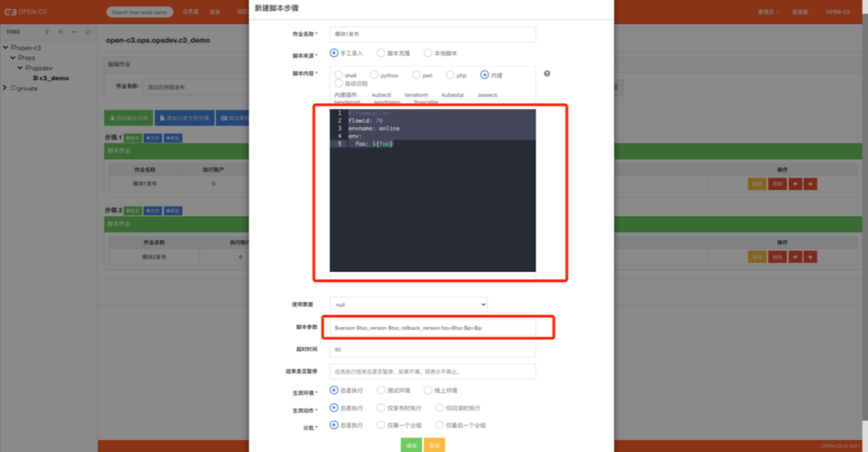This screenshot has width=868, height=452.
Task: Click the kubectl built-in plugin link
Action: 381,95
